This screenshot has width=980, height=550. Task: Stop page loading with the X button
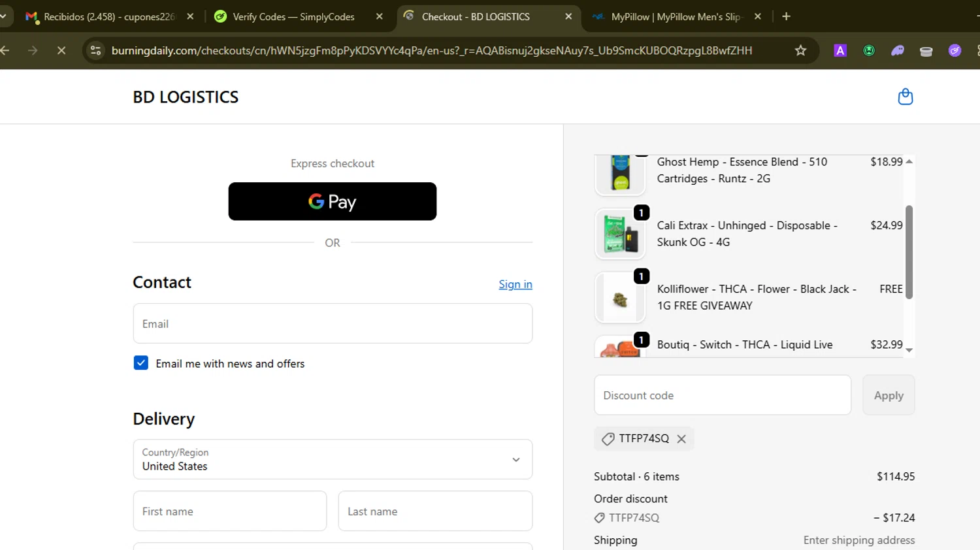click(61, 50)
